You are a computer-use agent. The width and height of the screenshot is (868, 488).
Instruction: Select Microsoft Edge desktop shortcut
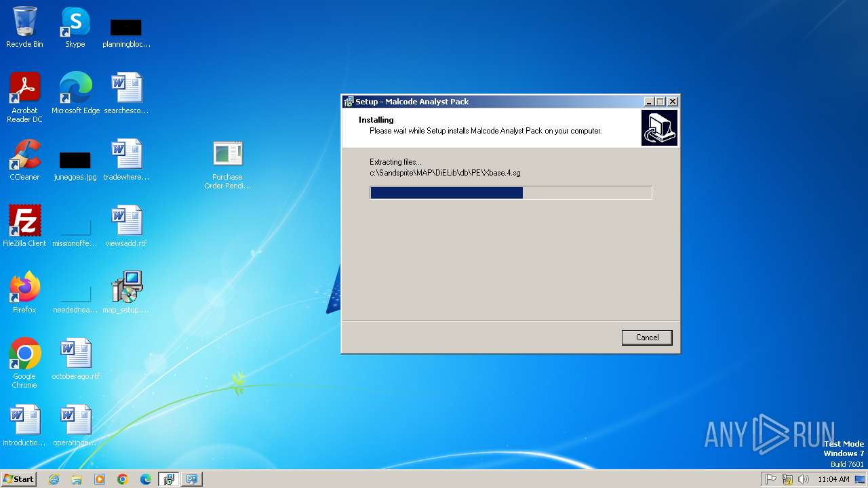pos(75,94)
